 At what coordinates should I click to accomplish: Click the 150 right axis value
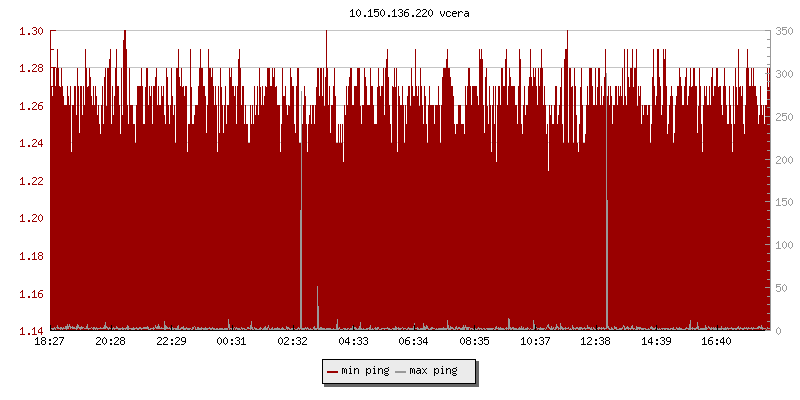tap(783, 202)
